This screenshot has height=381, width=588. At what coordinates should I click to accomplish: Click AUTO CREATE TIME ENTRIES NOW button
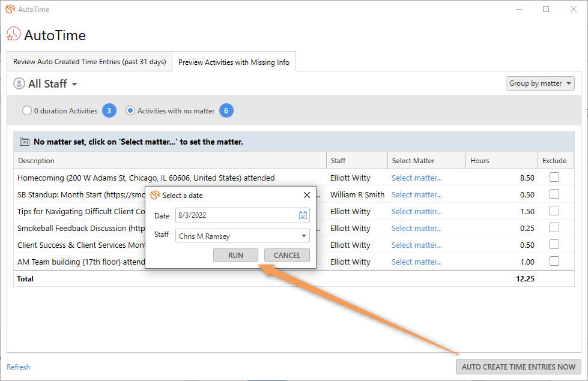click(518, 367)
